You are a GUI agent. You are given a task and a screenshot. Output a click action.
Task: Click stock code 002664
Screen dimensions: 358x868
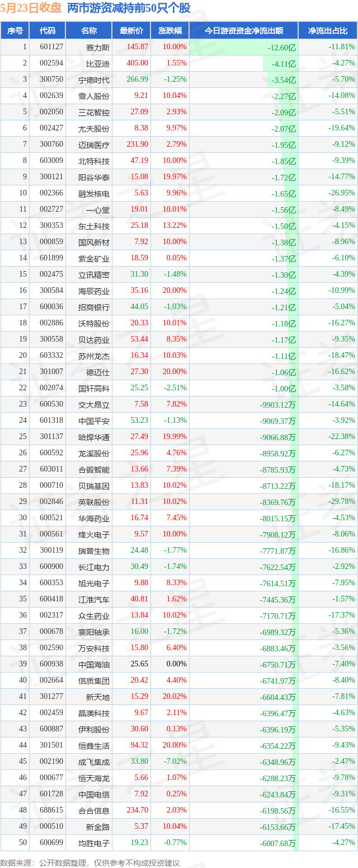[51, 680]
